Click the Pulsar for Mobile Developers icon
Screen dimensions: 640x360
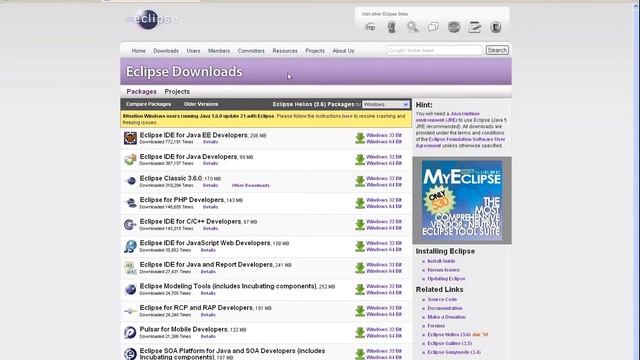[130, 332]
